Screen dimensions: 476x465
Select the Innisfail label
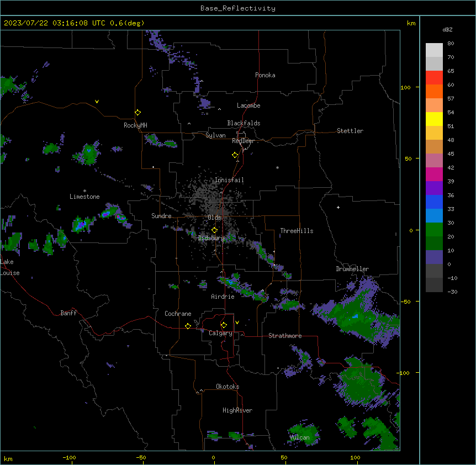coord(229,180)
